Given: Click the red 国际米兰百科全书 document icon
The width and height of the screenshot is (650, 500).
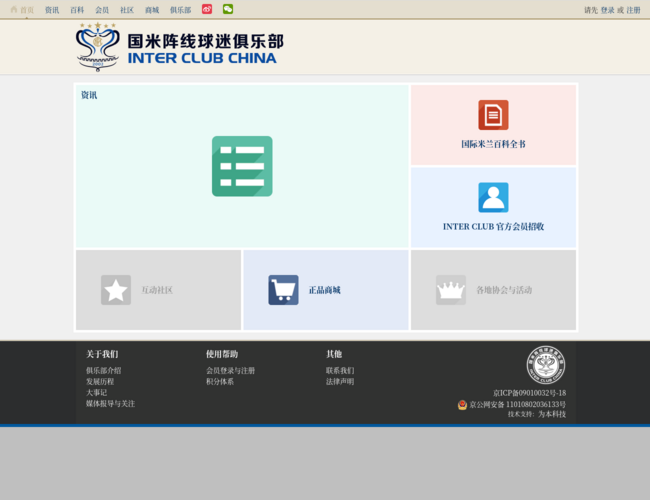Looking at the screenshot, I should click(493, 115).
